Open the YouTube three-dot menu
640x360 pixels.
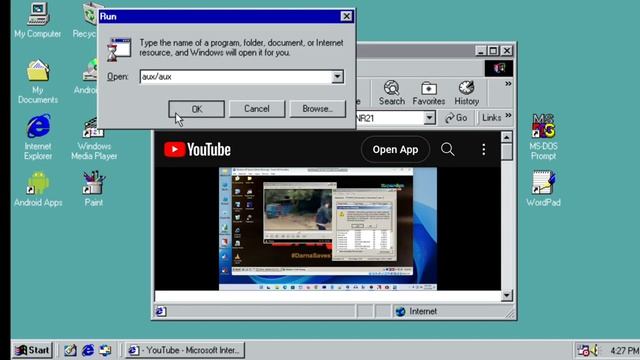tap(484, 149)
